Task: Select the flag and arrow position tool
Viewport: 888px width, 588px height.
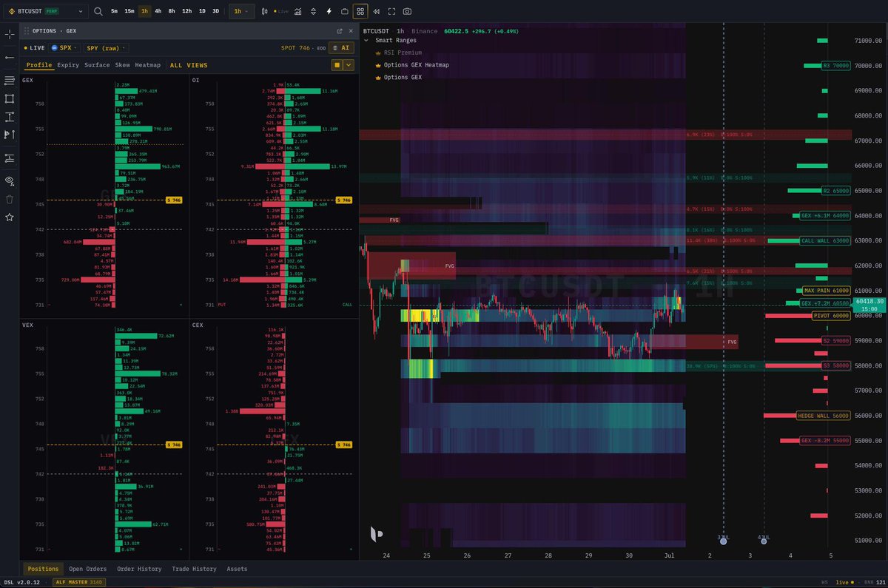Action: click(10, 135)
